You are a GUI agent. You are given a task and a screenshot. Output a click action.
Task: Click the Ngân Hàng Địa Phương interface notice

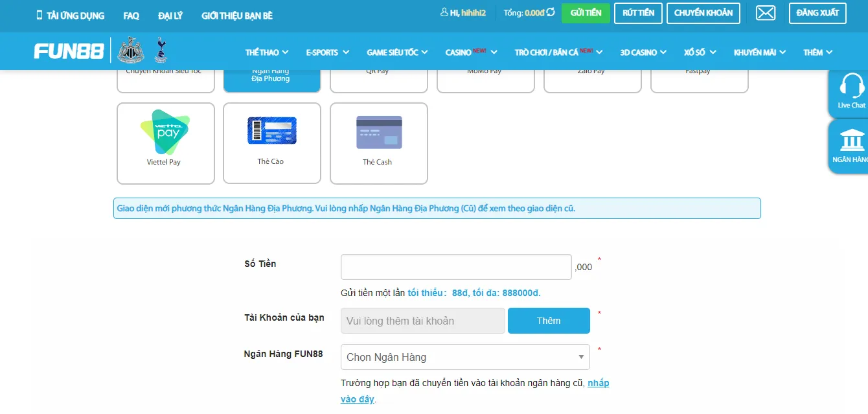pos(437,209)
